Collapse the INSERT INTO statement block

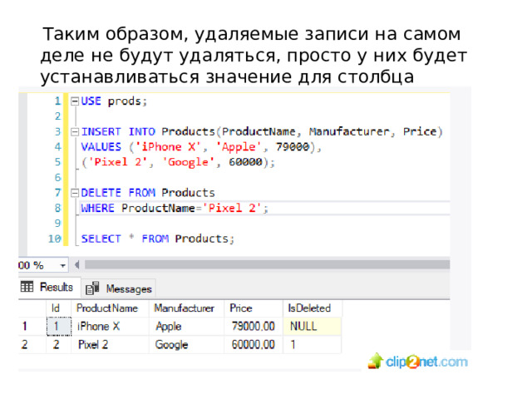[x=75, y=131]
